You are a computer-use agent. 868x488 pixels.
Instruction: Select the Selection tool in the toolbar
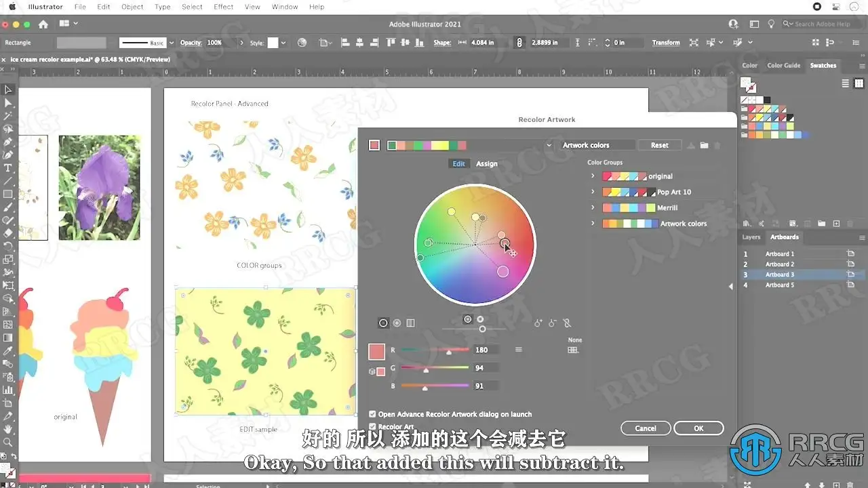point(8,89)
